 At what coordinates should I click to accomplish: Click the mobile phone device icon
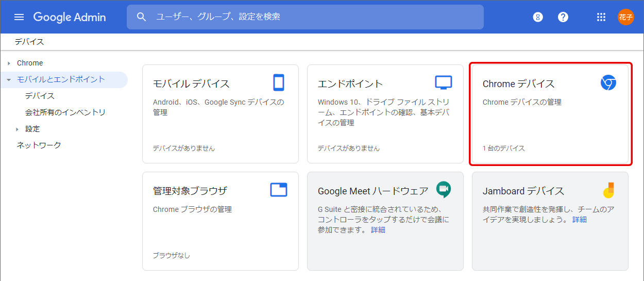point(279,82)
